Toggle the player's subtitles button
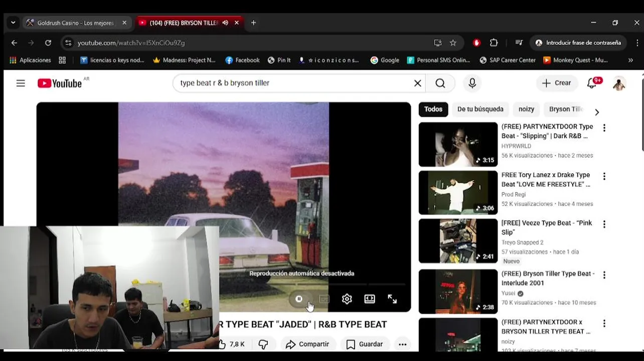The image size is (644, 361). 324,299
